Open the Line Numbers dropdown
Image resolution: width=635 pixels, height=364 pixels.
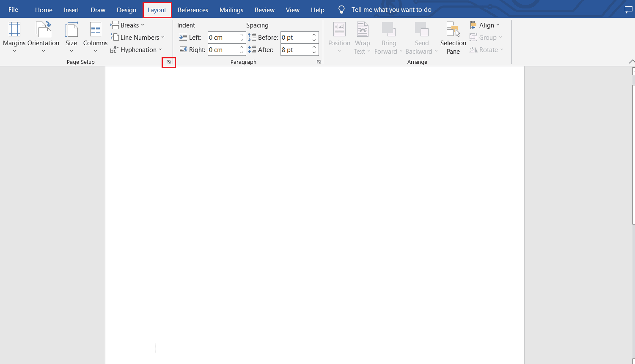[x=138, y=37]
